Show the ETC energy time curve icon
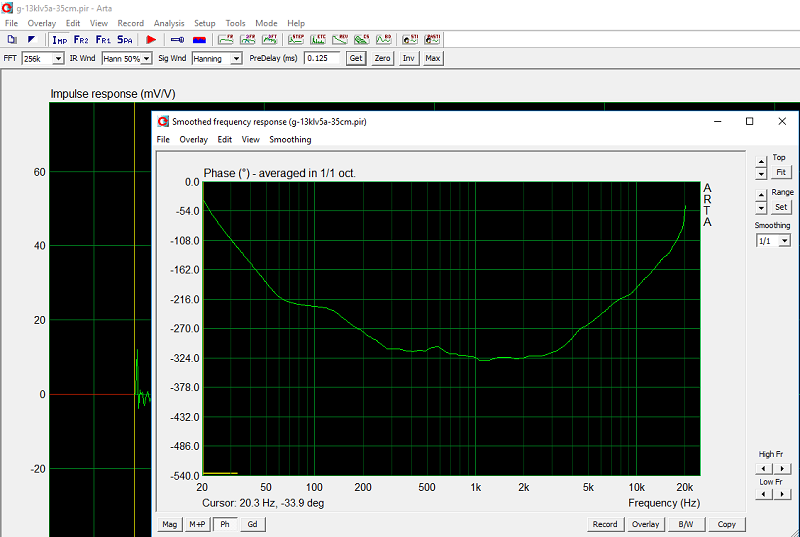 [x=318, y=39]
